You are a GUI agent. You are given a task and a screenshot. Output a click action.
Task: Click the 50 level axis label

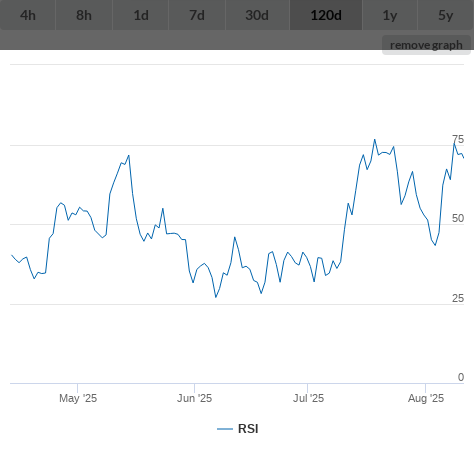458,218
